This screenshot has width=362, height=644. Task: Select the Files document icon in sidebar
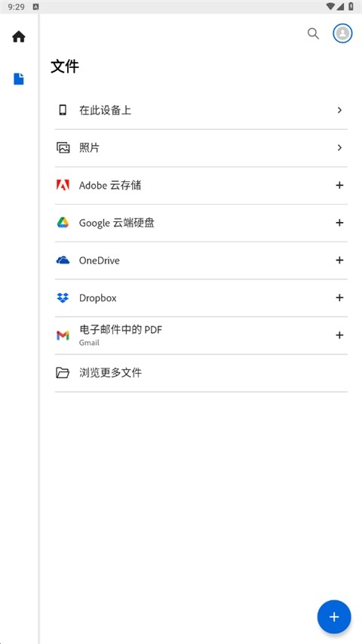tap(19, 79)
